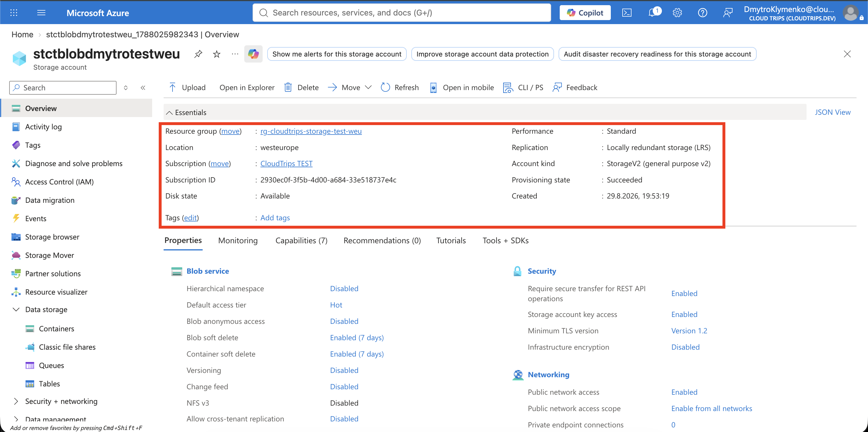This screenshot has height=432, width=868.
Task: Focus the sidebar menu Search box
Action: coord(63,87)
